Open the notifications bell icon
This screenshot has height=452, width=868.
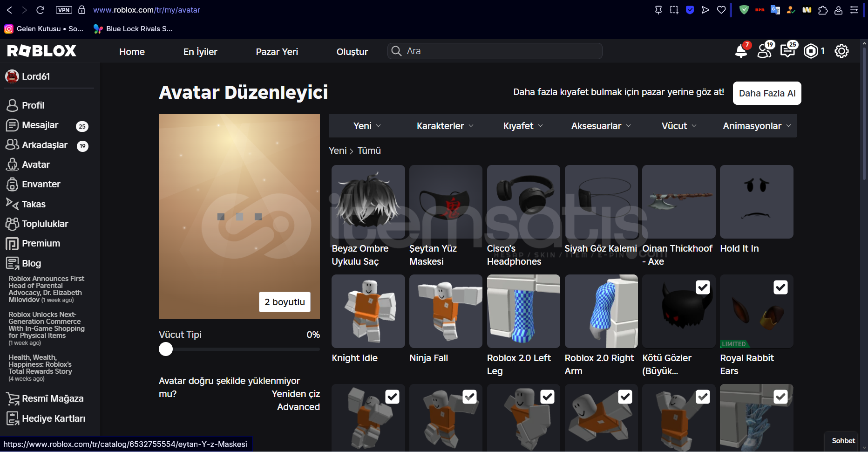coord(741,51)
